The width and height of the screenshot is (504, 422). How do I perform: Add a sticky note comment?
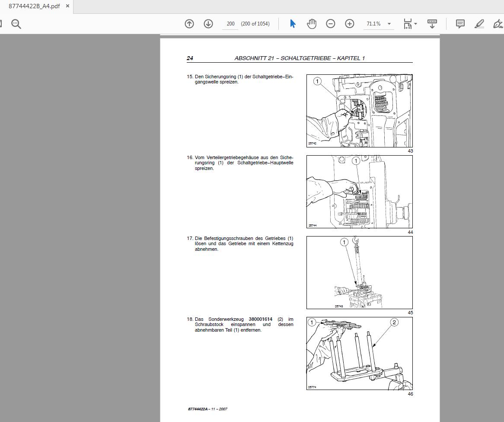[x=460, y=24]
